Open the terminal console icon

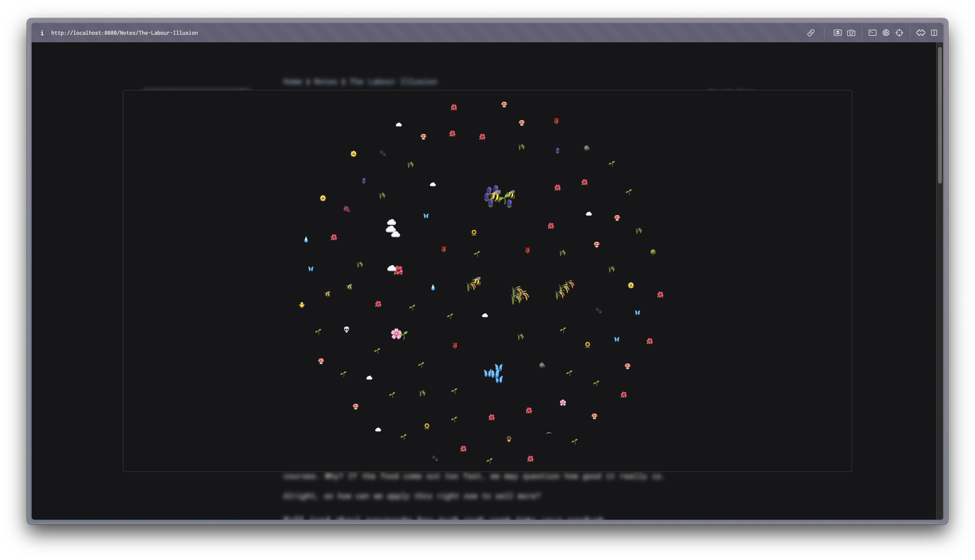point(872,33)
